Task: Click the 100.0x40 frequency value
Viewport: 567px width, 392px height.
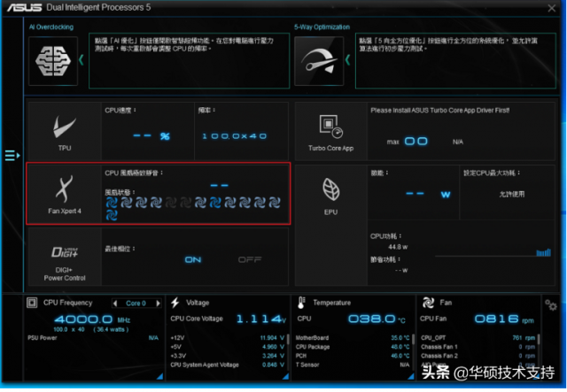Action: click(x=234, y=136)
